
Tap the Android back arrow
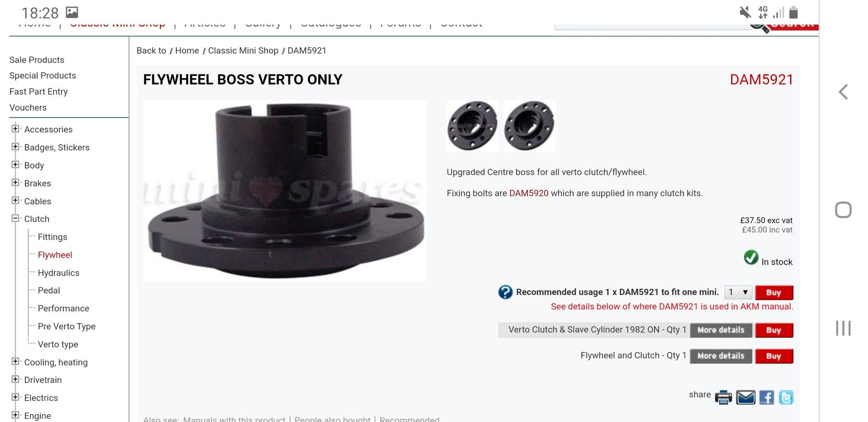pos(843,92)
